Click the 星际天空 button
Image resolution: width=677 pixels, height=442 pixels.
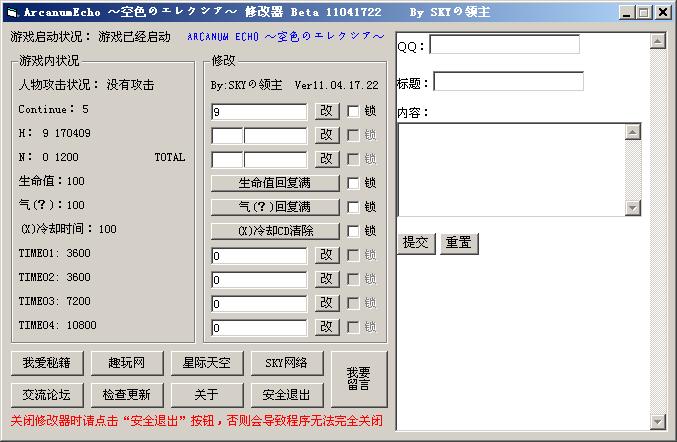point(206,362)
